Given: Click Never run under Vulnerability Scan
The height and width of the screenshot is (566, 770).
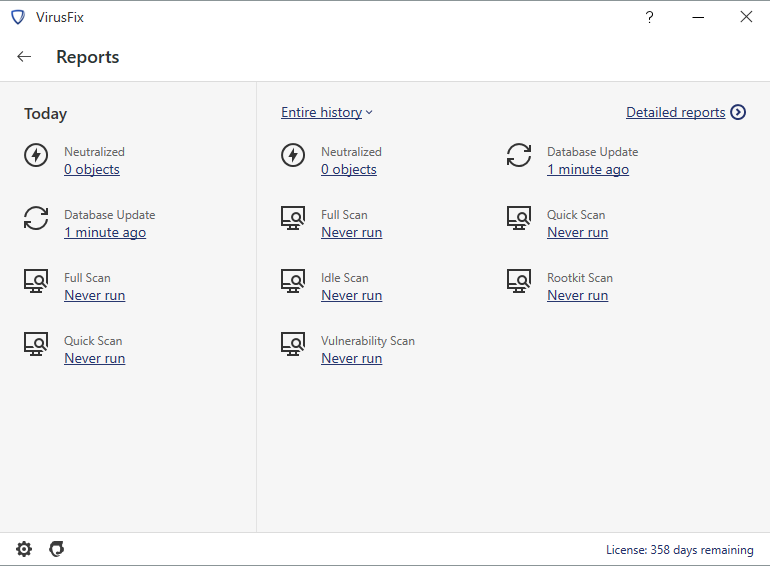Looking at the screenshot, I should point(352,358).
